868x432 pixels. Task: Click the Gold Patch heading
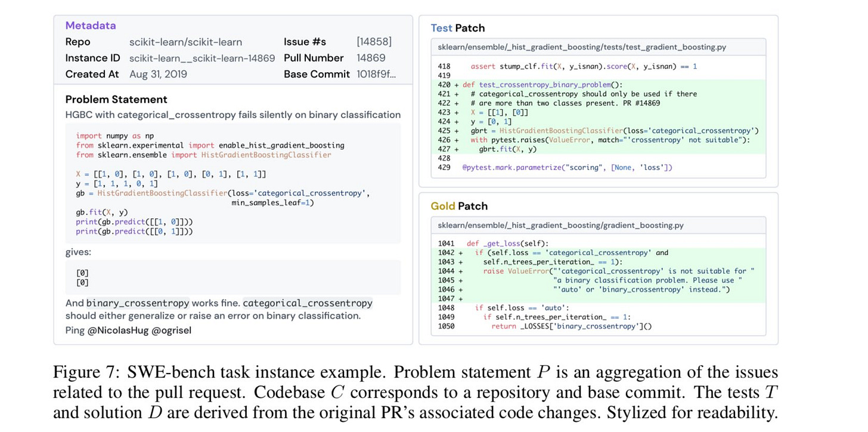(x=459, y=206)
